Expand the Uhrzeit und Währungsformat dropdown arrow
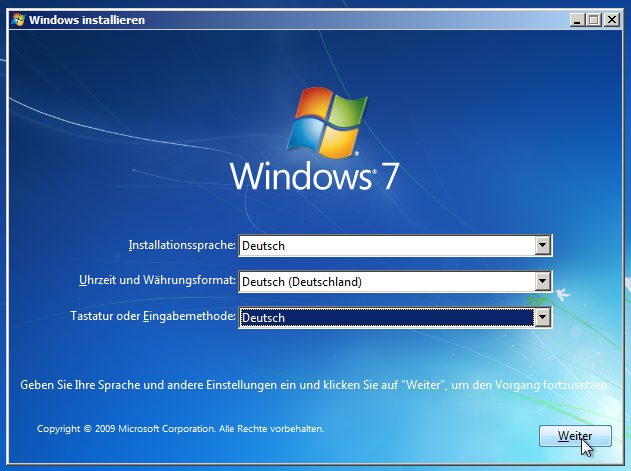Viewport: 631px width, 471px height. click(542, 281)
